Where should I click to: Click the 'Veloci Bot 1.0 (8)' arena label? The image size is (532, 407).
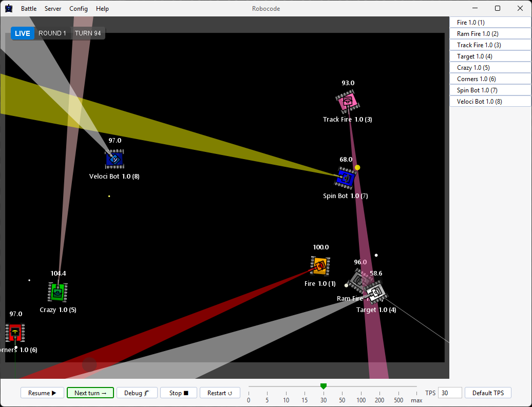point(115,177)
